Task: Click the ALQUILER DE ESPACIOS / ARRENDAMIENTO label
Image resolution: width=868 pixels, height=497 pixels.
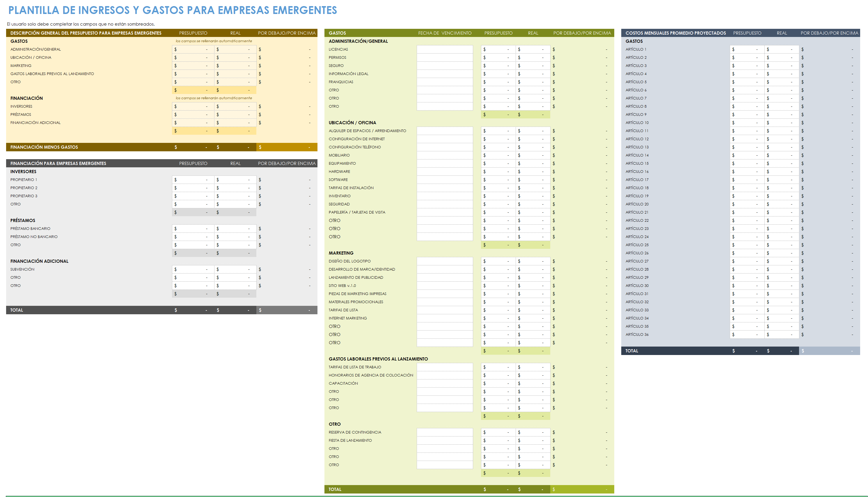Action: tap(367, 131)
